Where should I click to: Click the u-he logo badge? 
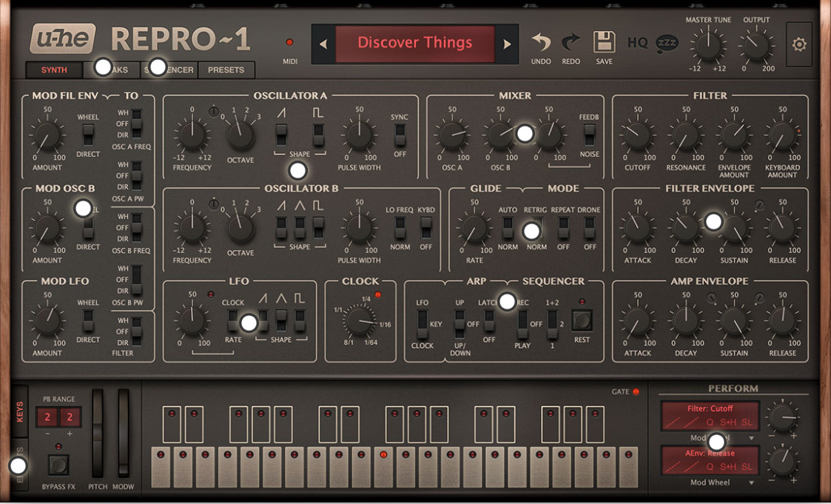(63, 38)
